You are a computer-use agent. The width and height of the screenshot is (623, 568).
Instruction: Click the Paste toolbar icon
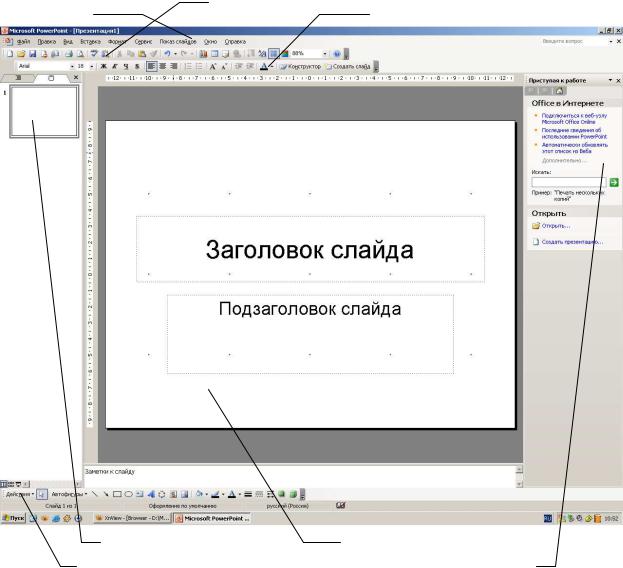tap(142, 54)
